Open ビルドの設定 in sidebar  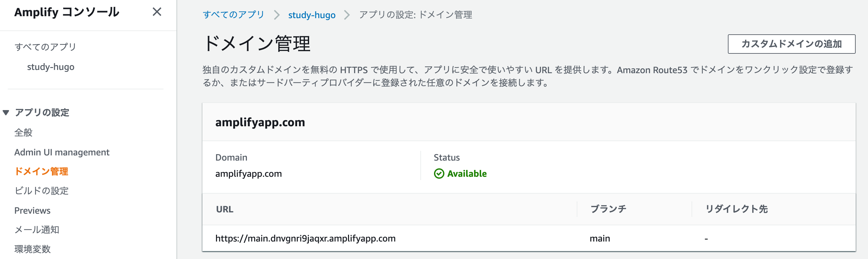[41, 191]
